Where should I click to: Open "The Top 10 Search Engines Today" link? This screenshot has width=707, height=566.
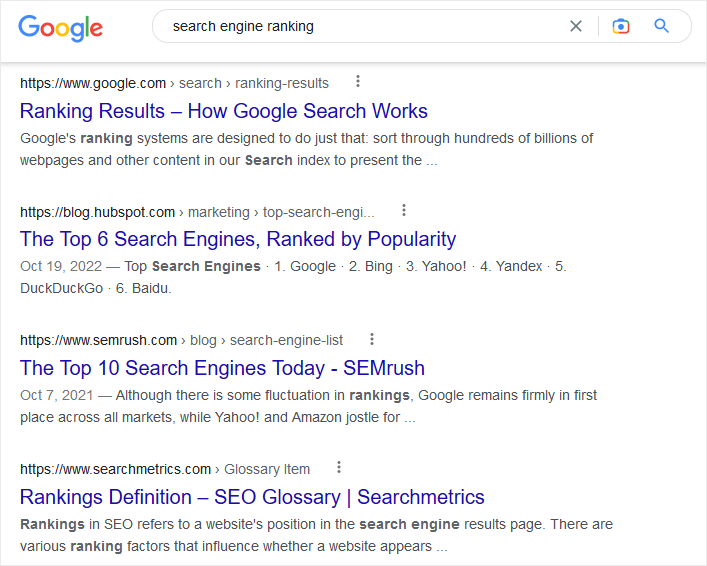(x=222, y=368)
